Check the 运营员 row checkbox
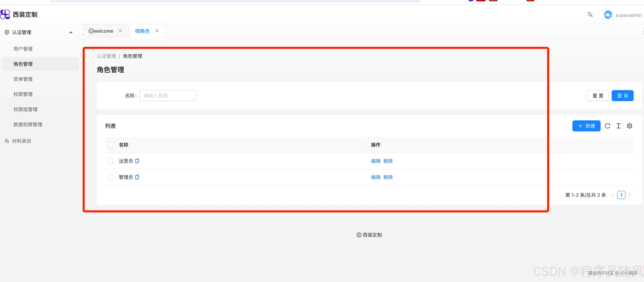This screenshot has height=282, width=644. pos(110,161)
